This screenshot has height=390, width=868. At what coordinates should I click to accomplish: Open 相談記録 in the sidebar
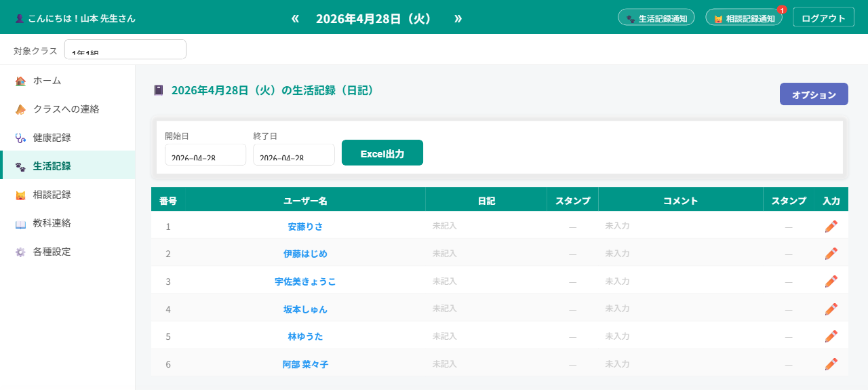point(68,195)
